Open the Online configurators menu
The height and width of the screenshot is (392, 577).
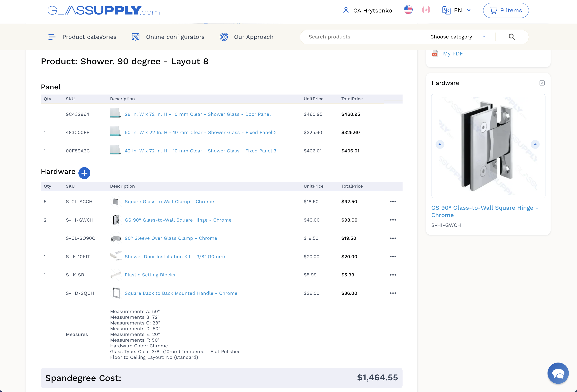tap(175, 37)
